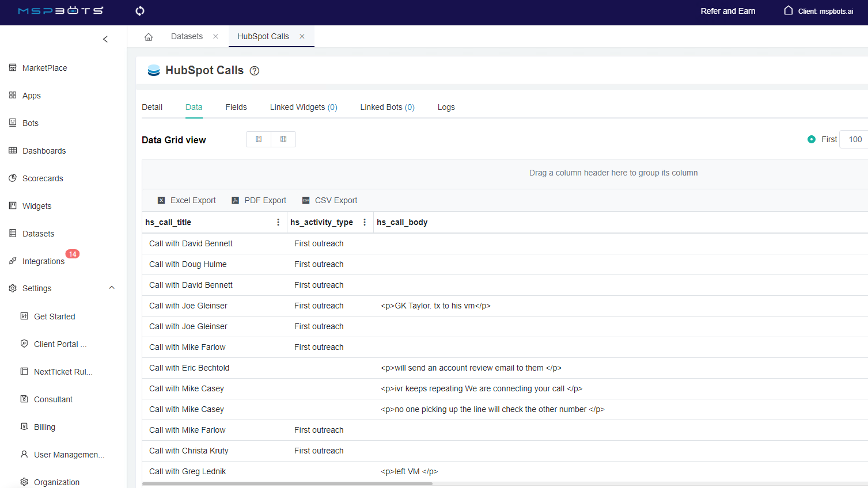Click the MarketPlace sidebar icon
Viewport: 868px width, 488px height.
(13, 67)
